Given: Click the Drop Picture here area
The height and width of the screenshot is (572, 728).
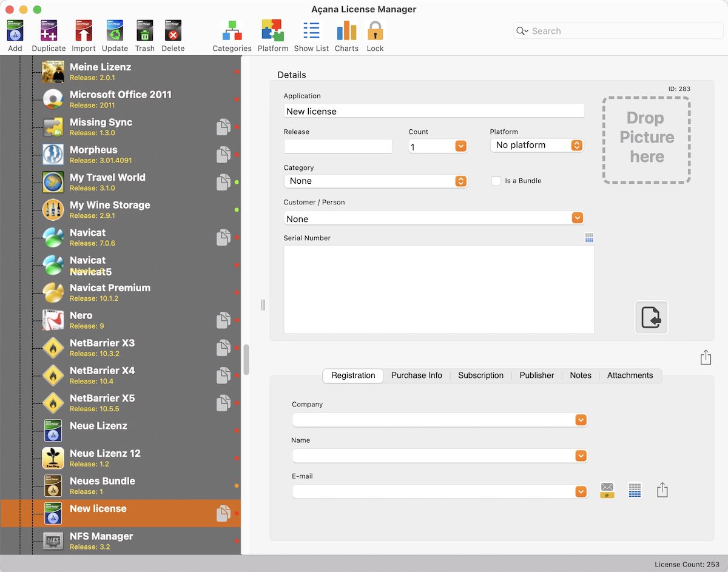Looking at the screenshot, I should [x=647, y=140].
